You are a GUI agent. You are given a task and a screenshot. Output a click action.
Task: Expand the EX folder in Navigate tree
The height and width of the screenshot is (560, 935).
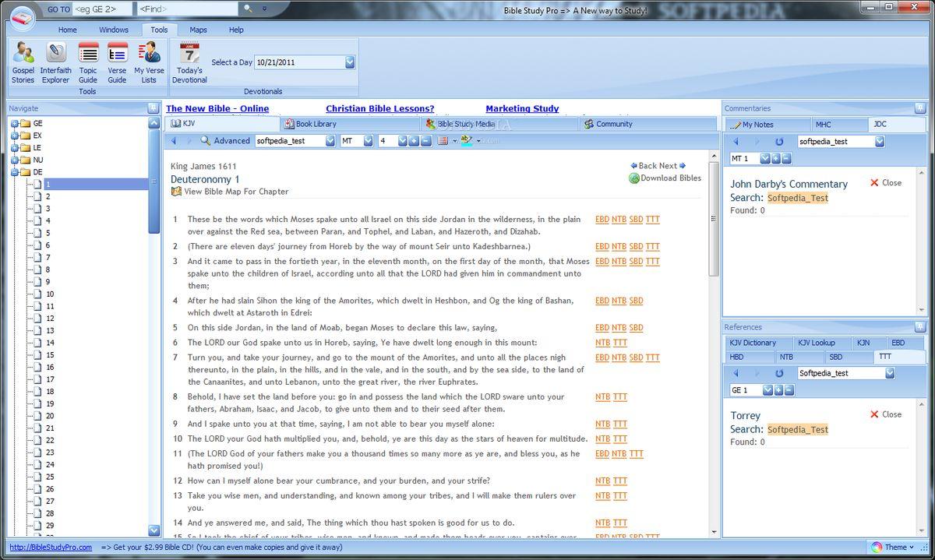(14, 136)
